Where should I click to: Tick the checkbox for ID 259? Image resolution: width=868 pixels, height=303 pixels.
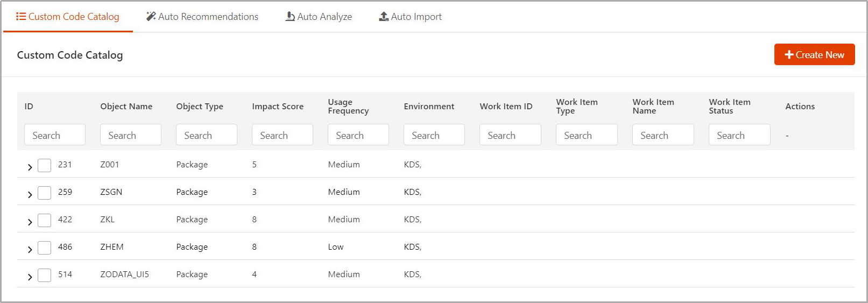[x=45, y=193]
